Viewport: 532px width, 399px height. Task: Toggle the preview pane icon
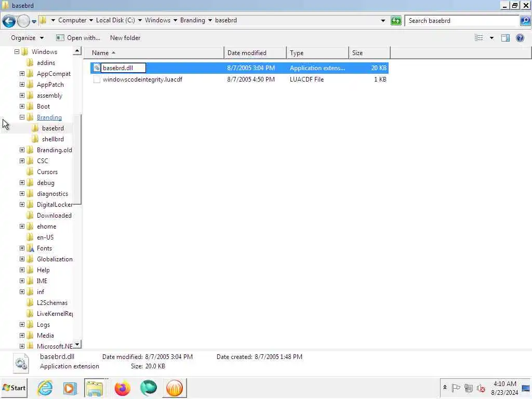click(506, 38)
